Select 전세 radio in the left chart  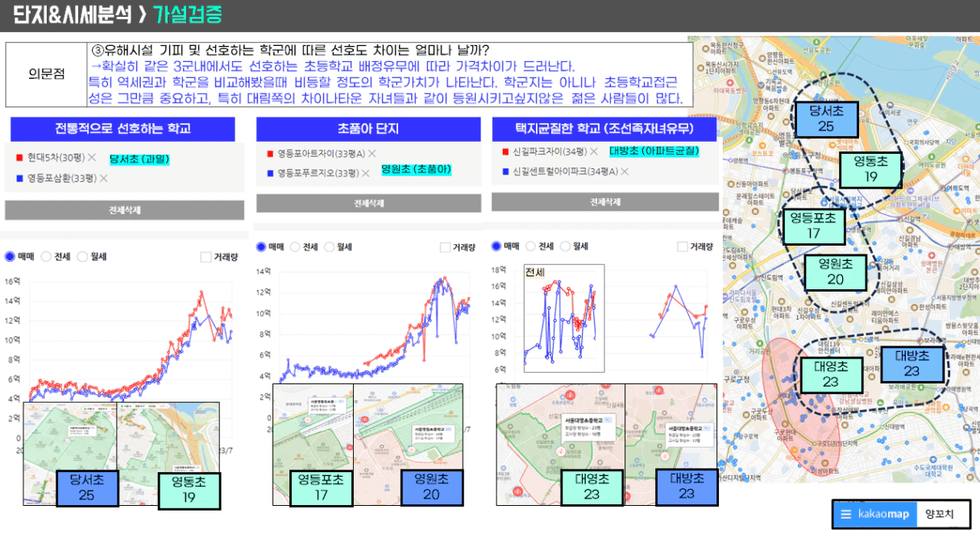tap(46, 257)
